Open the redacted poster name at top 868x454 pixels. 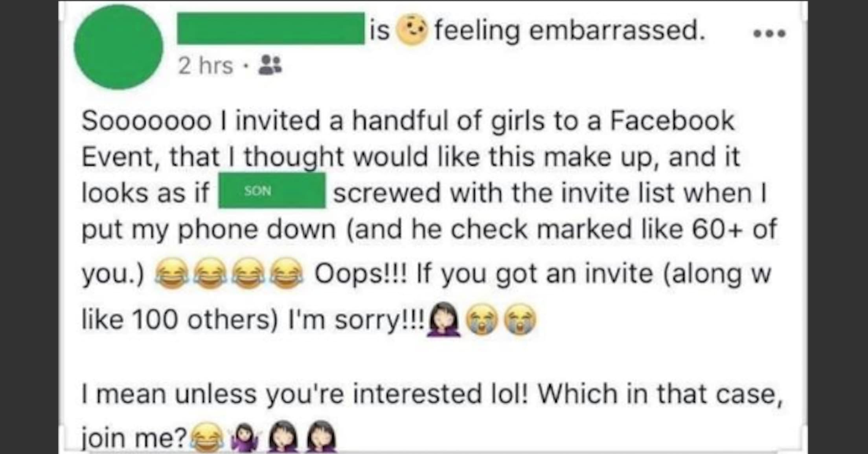(x=270, y=28)
